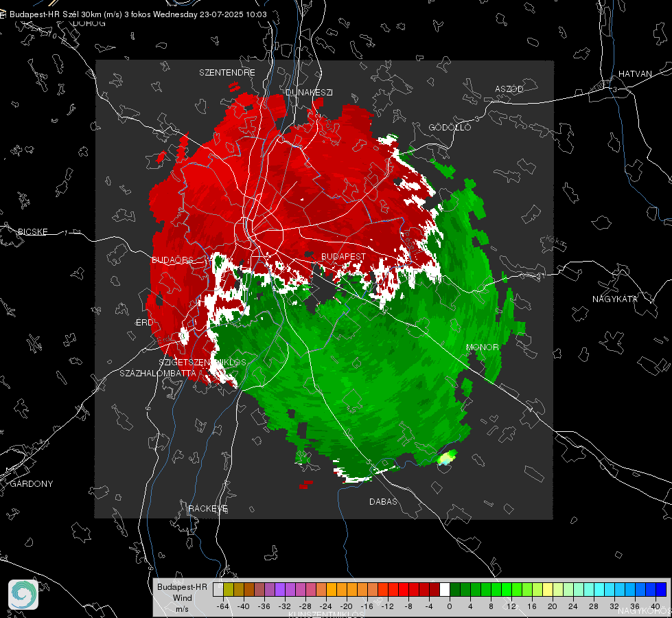Viewport: 672px width, 618px height.
Task: Click the 'Budapest-HR Wind m/s' legend label
Action: 182,598
